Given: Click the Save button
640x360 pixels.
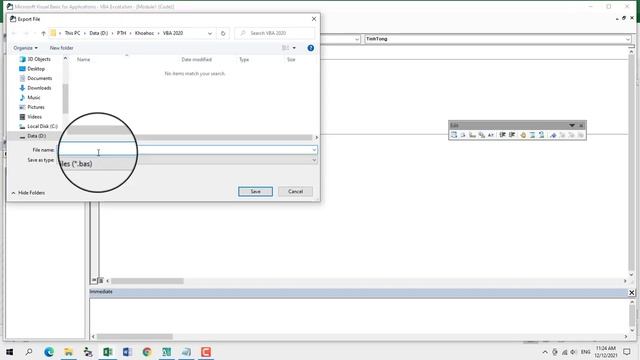Looking at the screenshot, I should tap(256, 191).
